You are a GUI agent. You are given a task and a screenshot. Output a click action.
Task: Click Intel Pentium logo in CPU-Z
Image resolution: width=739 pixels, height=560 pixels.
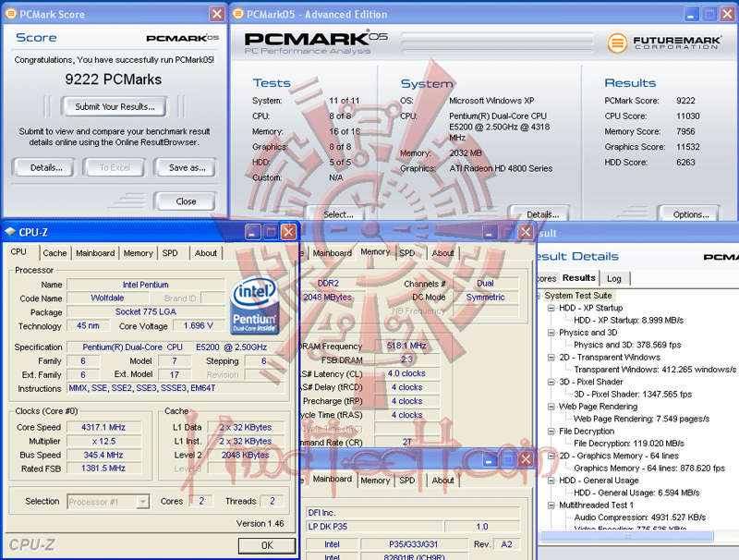tap(255, 305)
